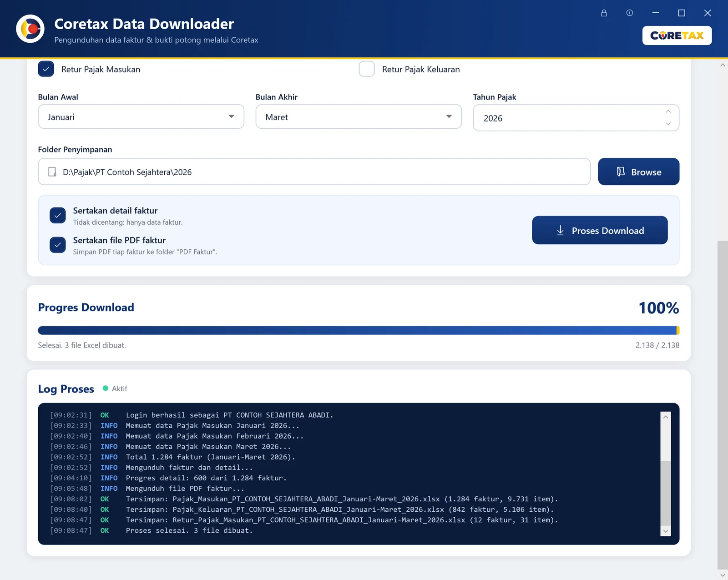Uncheck Retur Pajak Masukan checkbox
The width and height of the screenshot is (728, 580).
(x=46, y=69)
